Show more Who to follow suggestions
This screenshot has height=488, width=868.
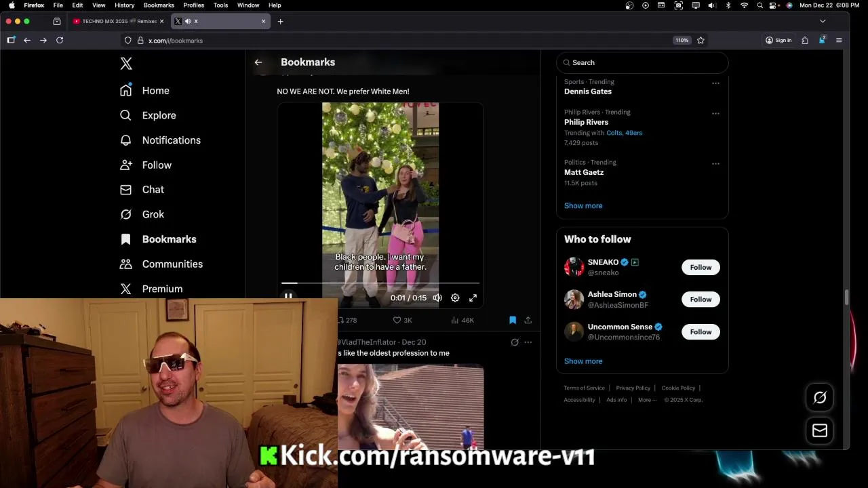pyautogui.click(x=583, y=361)
